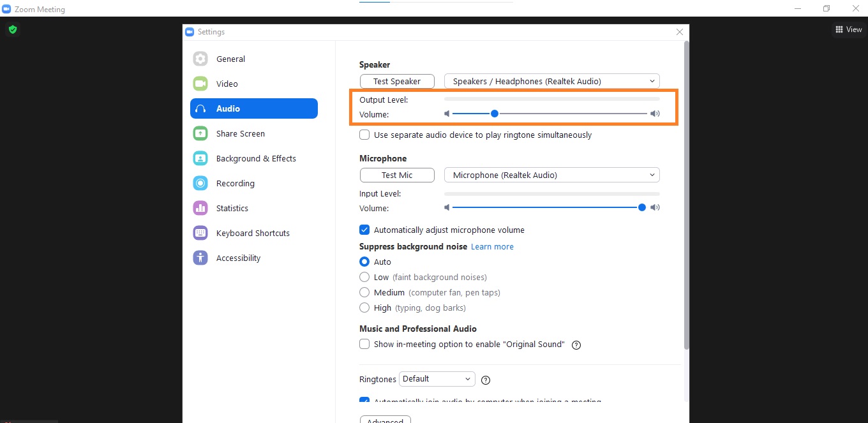The image size is (868, 423).
Task: Open the Microphone (Realtek Audio) dropdown
Action: coord(552,175)
